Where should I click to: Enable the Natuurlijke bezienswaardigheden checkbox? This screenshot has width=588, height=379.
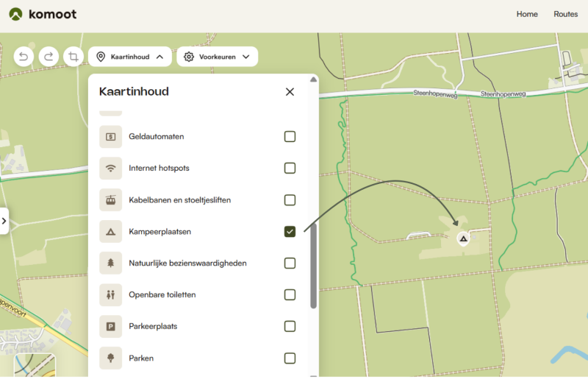pyautogui.click(x=290, y=263)
